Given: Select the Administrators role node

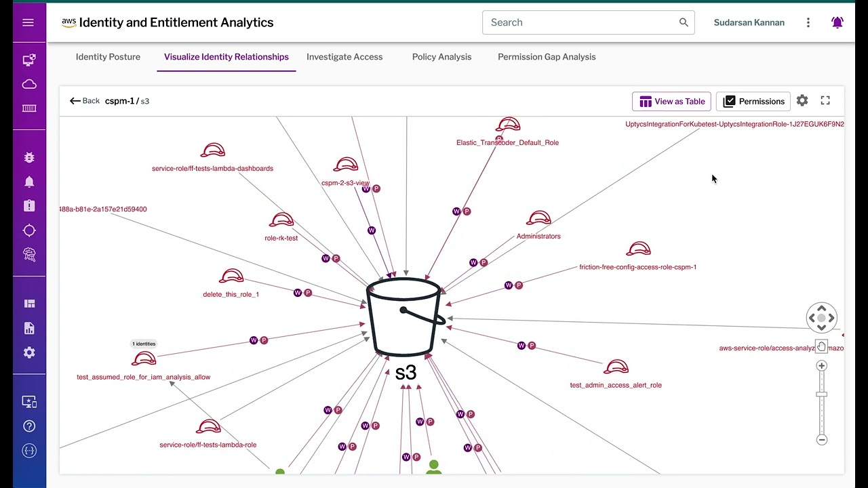Looking at the screenshot, I should 538,219.
